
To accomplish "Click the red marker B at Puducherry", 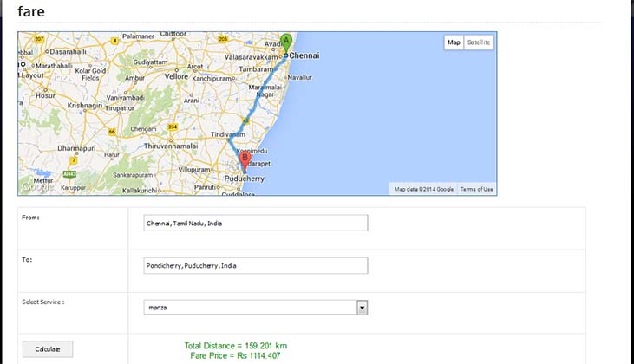I will tap(245, 161).
